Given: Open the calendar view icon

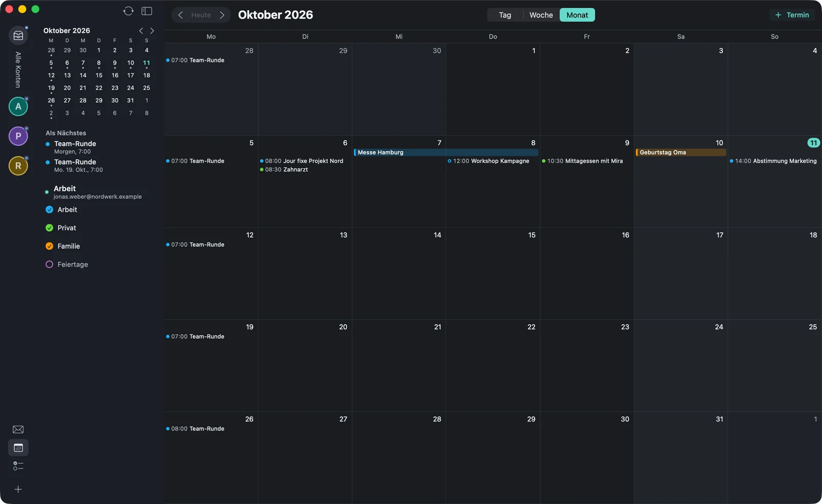Looking at the screenshot, I should pos(18,448).
